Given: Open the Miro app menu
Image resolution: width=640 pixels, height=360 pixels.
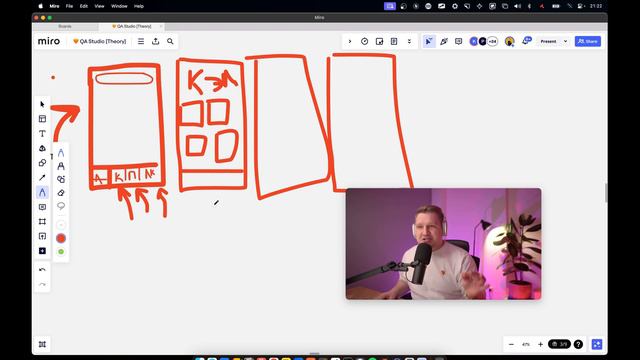Looking at the screenshot, I should click(x=54, y=6).
